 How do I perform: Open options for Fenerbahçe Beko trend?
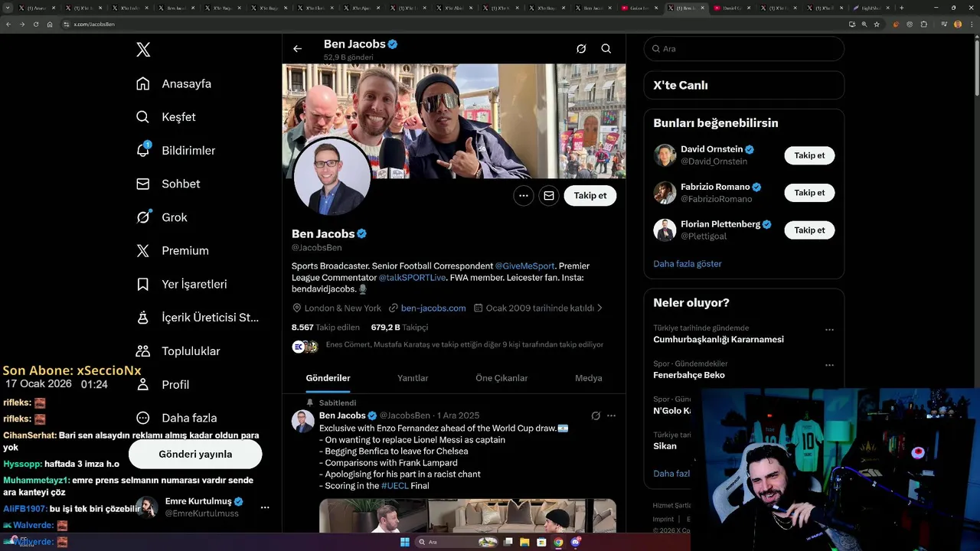(829, 366)
